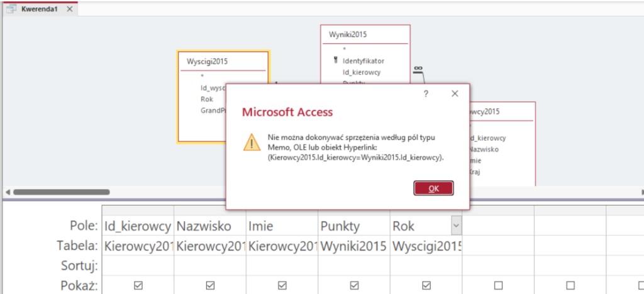Click the Kwerenda1 query icon on the tab
Viewport: 644px width, 294px height.
tap(11, 9)
